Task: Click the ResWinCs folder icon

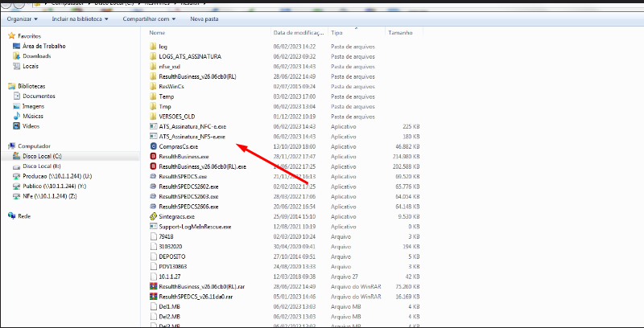Action: (x=153, y=87)
